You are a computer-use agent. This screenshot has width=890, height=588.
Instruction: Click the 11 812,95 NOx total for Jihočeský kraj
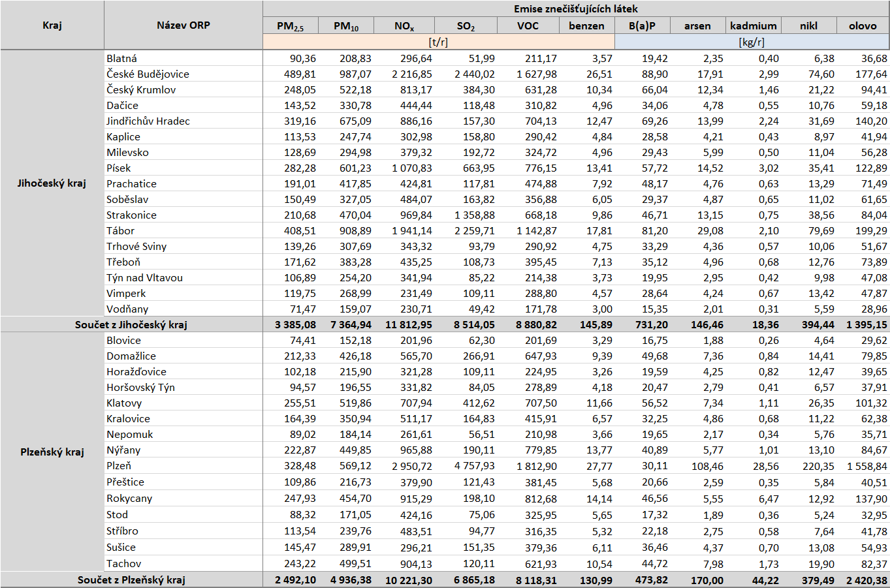pos(409,325)
